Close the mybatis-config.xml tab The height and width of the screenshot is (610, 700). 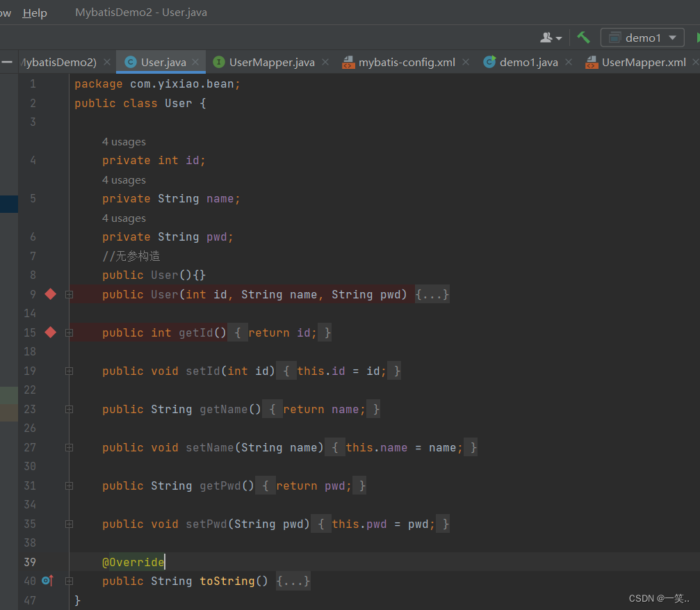[x=466, y=62]
